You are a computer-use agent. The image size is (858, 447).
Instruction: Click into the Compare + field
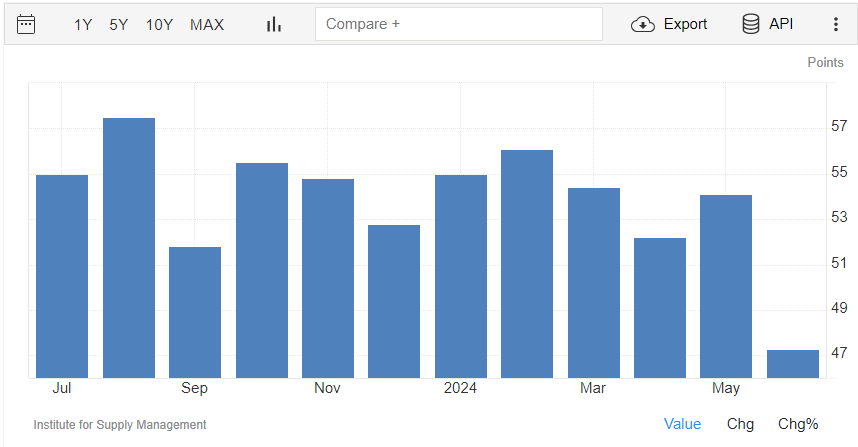459,24
